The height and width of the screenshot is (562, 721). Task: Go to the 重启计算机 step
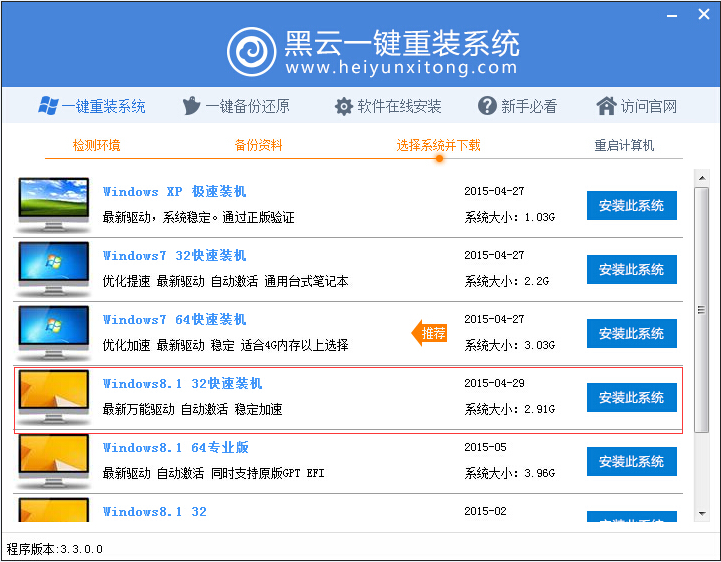[x=624, y=145]
